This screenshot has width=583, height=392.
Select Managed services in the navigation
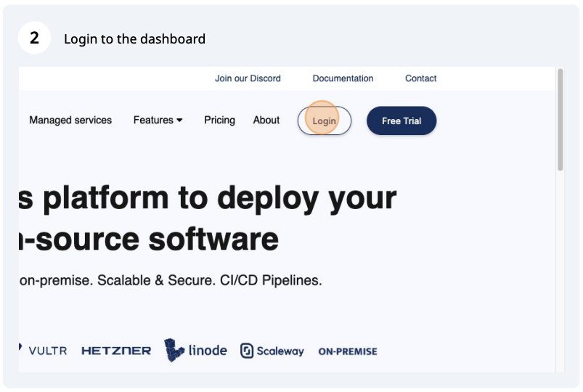click(x=70, y=121)
